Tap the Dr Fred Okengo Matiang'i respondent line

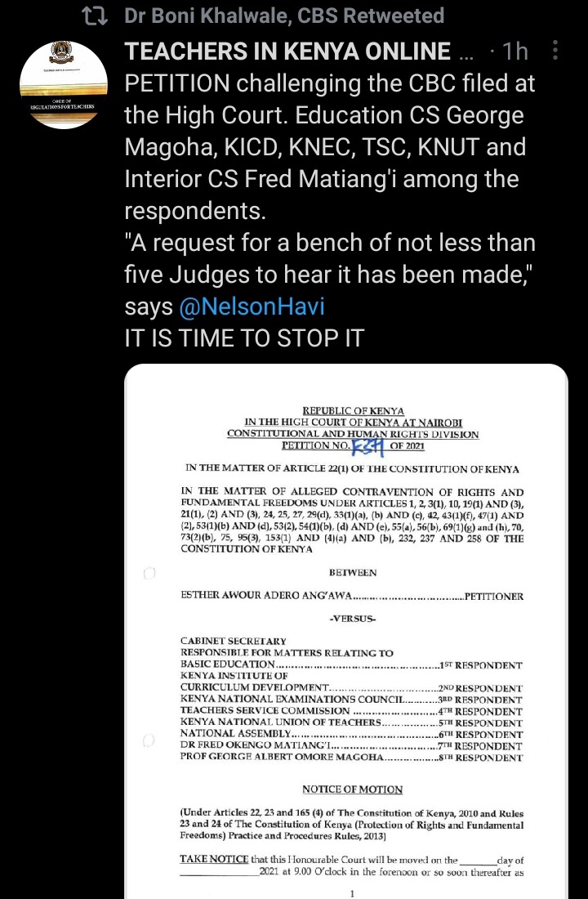[351, 745]
